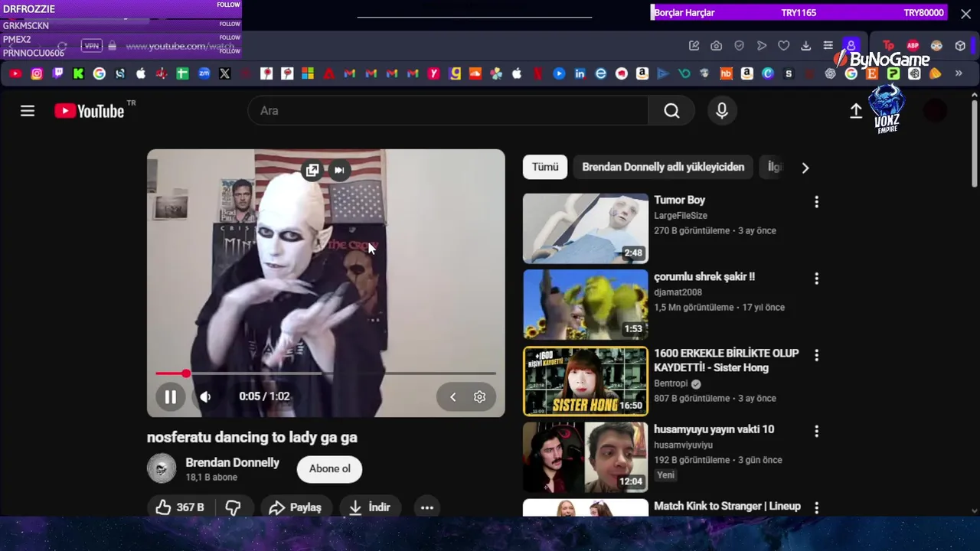
Task: Open the YouTube guide hamburger menu
Action: coord(28,111)
